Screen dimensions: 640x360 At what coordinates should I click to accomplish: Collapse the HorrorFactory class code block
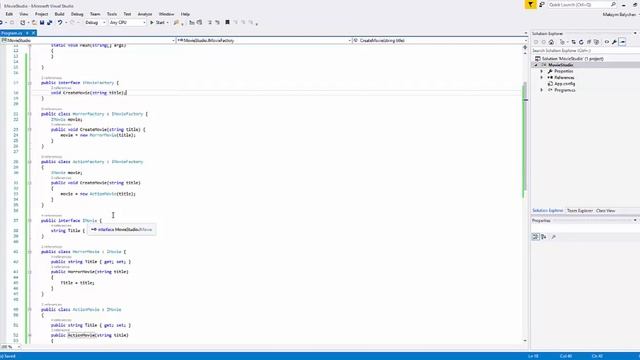pyautogui.click(x=30, y=114)
